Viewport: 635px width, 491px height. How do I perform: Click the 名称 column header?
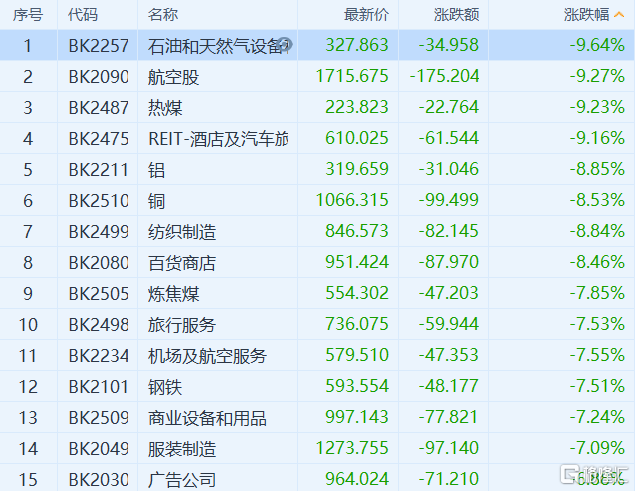pyautogui.click(x=163, y=14)
